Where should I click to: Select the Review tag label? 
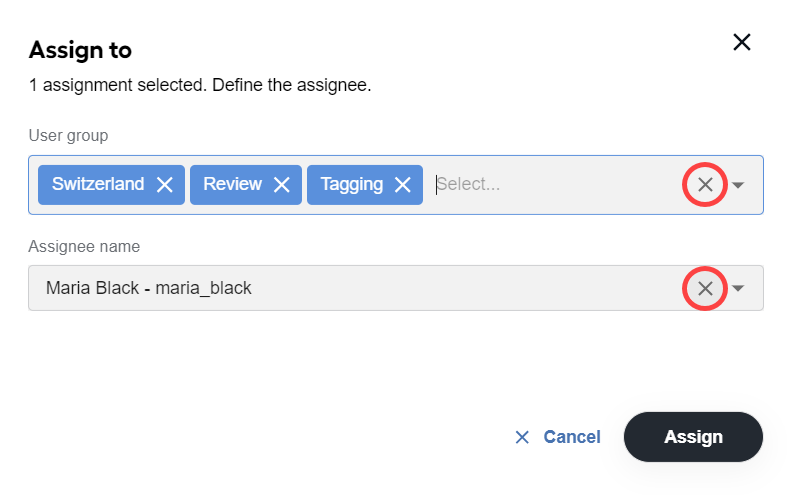[x=232, y=184]
